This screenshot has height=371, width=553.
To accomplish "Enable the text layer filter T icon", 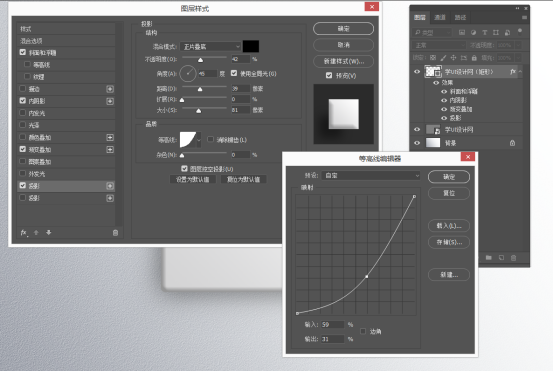I will pos(485,32).
